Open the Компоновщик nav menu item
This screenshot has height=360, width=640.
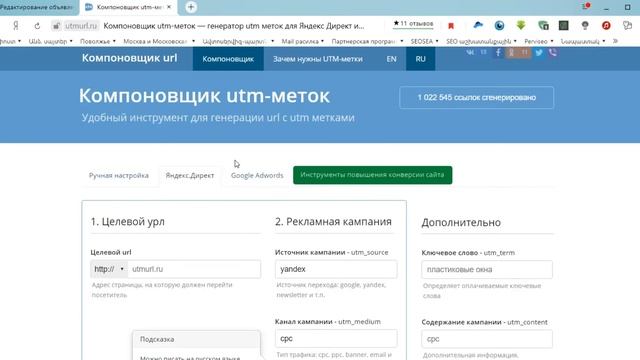point(228,59)
